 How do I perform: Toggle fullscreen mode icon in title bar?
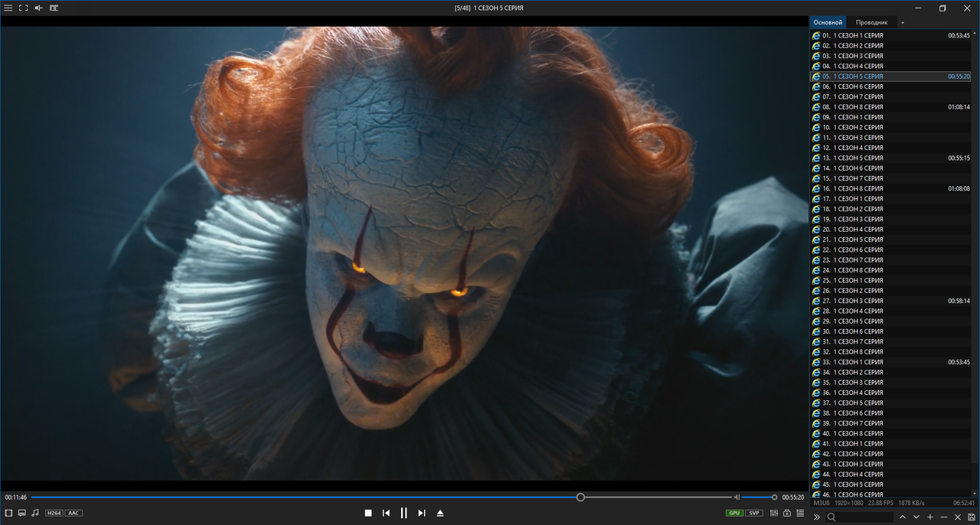[23, 8]
